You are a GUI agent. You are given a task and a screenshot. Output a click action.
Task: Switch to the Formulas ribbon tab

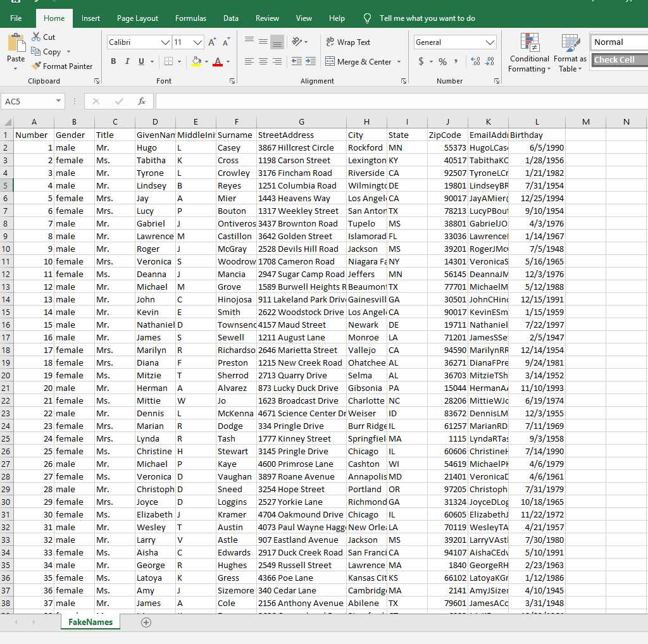tap(190, 18)
